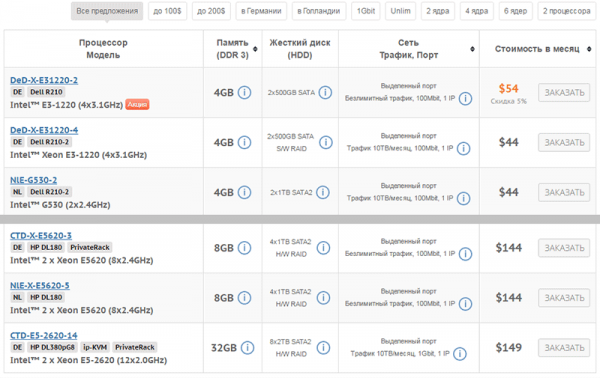The width and height of the screenshot is (600, 378).
Task: Order the DeD-X-E31220-4 server
Action: 564,142
